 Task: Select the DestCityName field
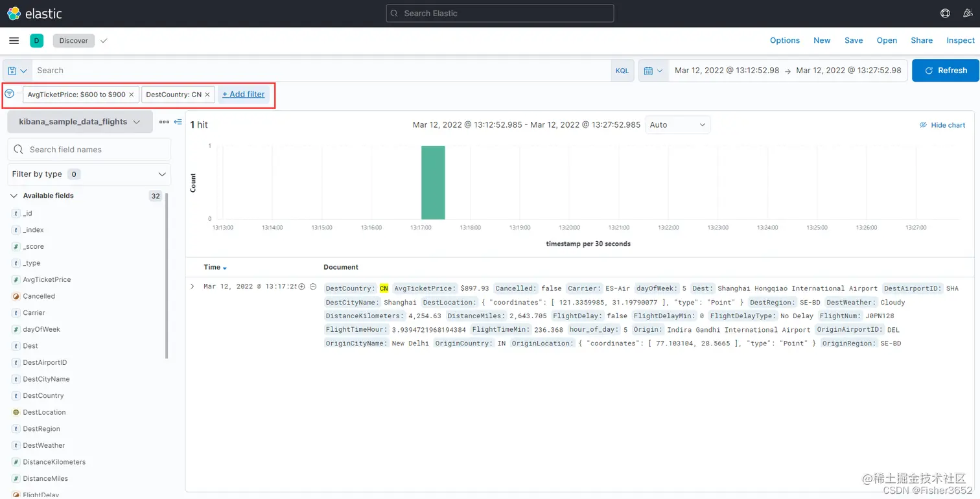click(x=46, y=379)
